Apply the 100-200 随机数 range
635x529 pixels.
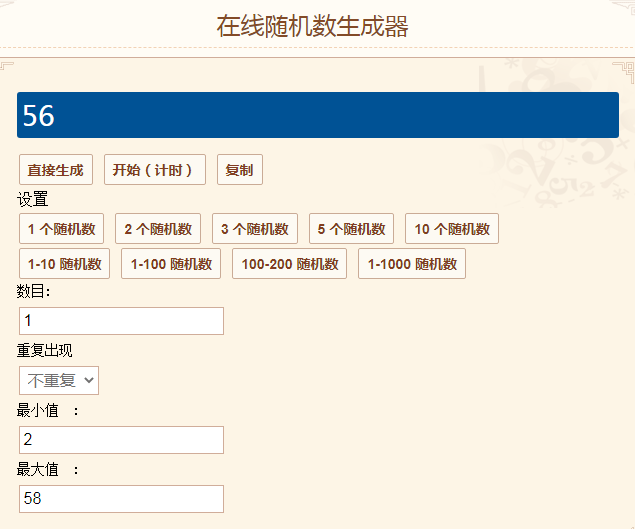(x=290, y=264)
